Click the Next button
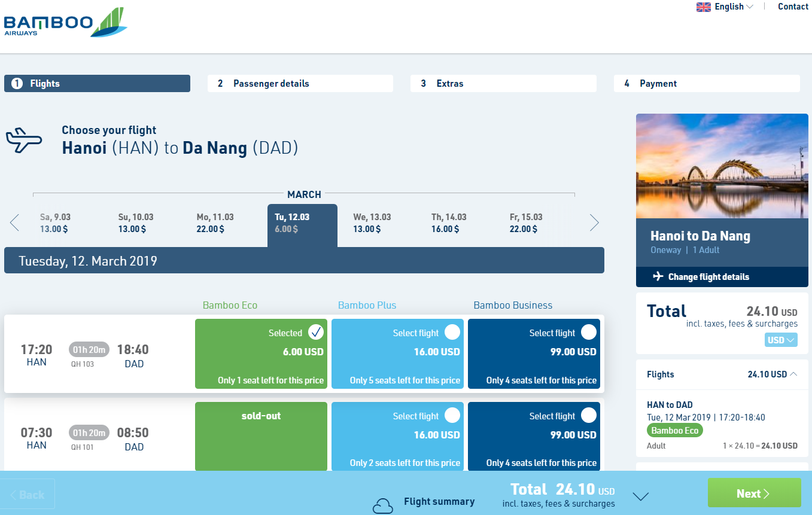Viewport: 812px width, 515px height. pyautogui.click(x=755, y=493)
